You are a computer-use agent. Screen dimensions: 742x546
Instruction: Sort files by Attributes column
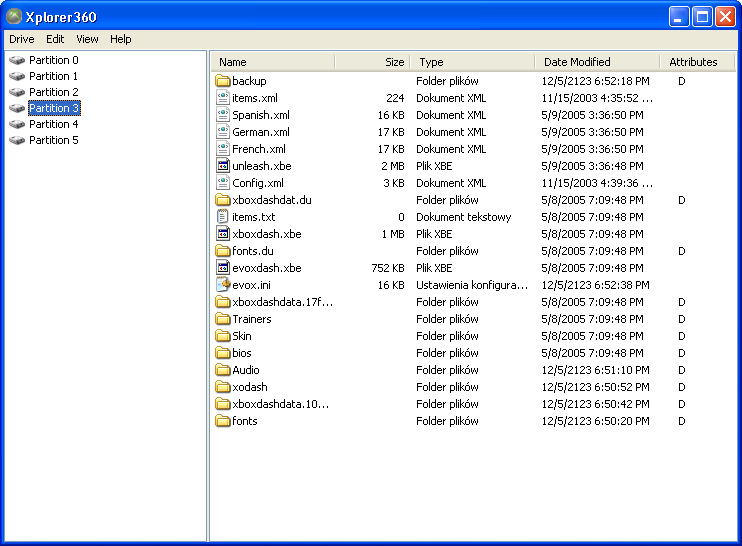click(x=697, y=62)
